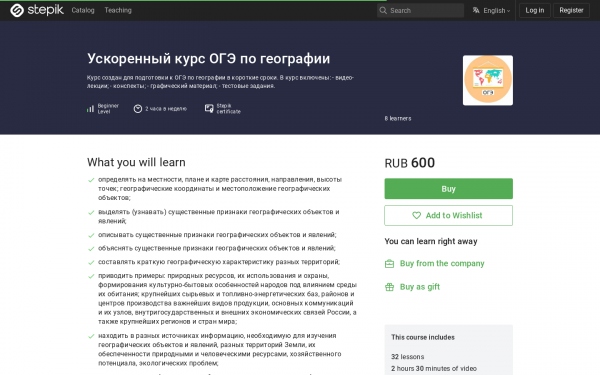
Task: Click checkmark beside 'приводить примеры' item
Action: coord(91,276)
